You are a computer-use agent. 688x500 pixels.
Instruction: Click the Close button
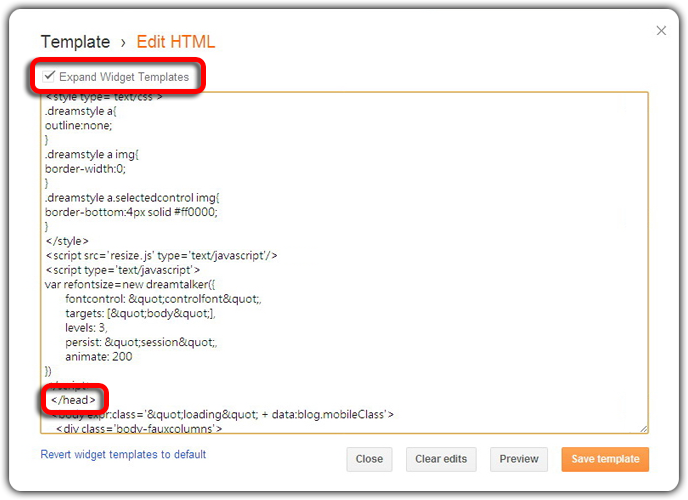(369, 459)
